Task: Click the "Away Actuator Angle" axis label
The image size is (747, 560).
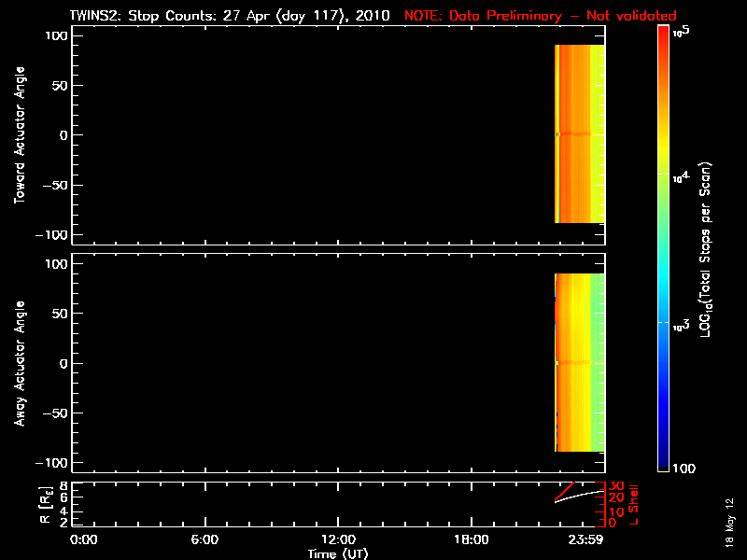Action: [x=20, y=363]
